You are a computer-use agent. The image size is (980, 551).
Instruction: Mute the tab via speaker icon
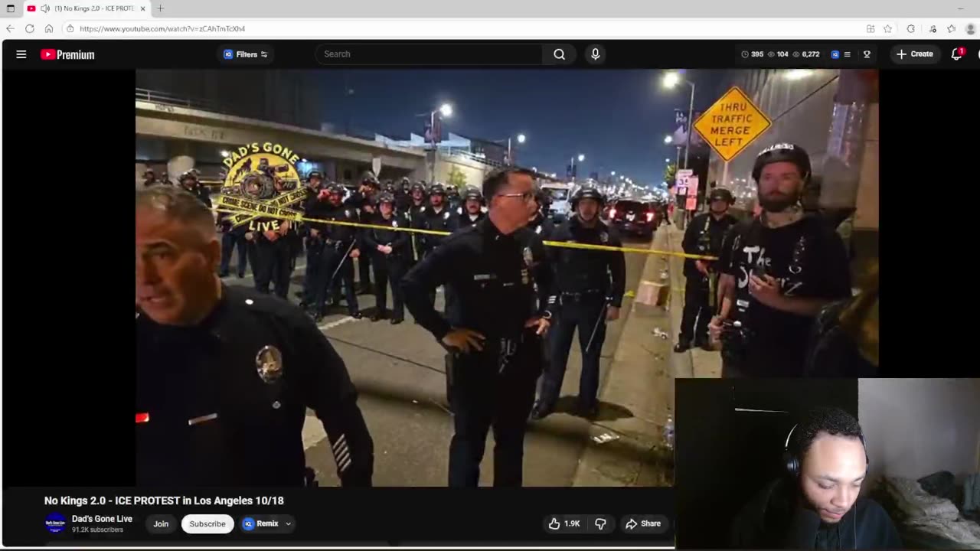point(45,8)
